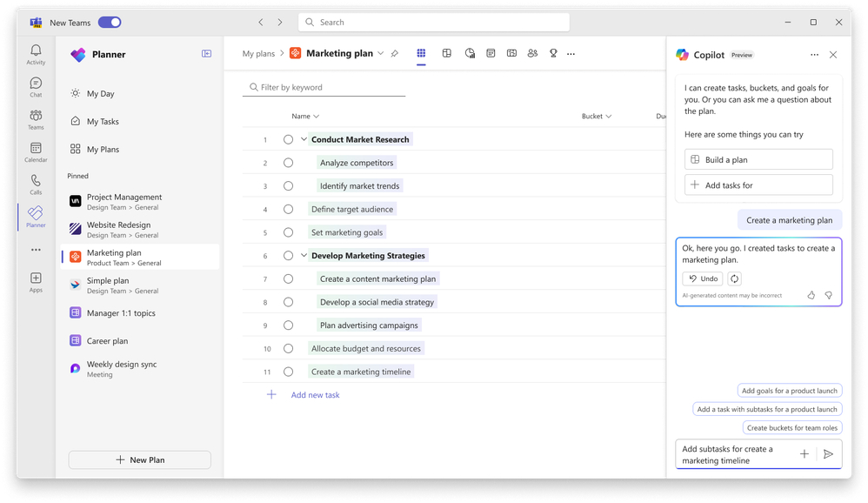Go back with the navigation arrow
868x503 pixels.
pos(261,22)
